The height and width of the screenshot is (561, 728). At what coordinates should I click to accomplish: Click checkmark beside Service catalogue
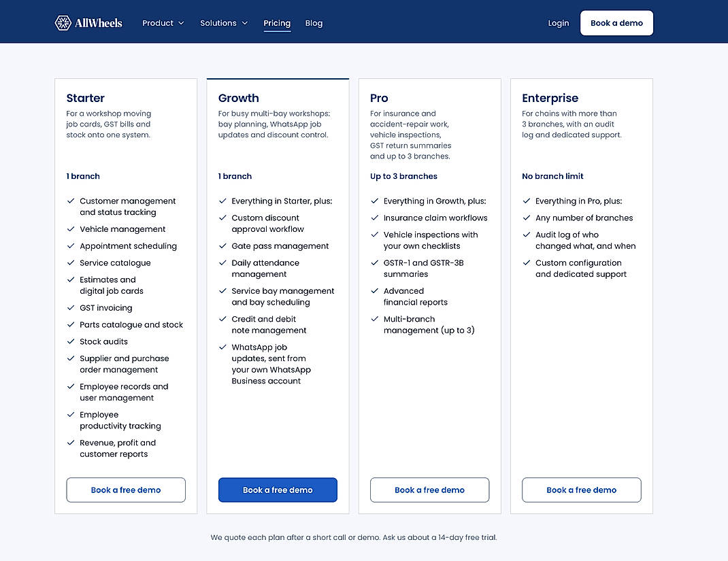click(x=71, y=262)
